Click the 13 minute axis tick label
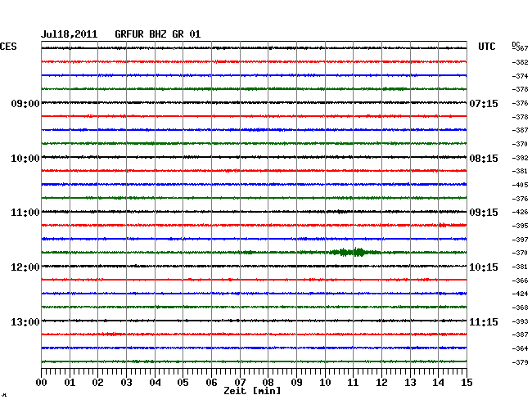 (410, 383)
